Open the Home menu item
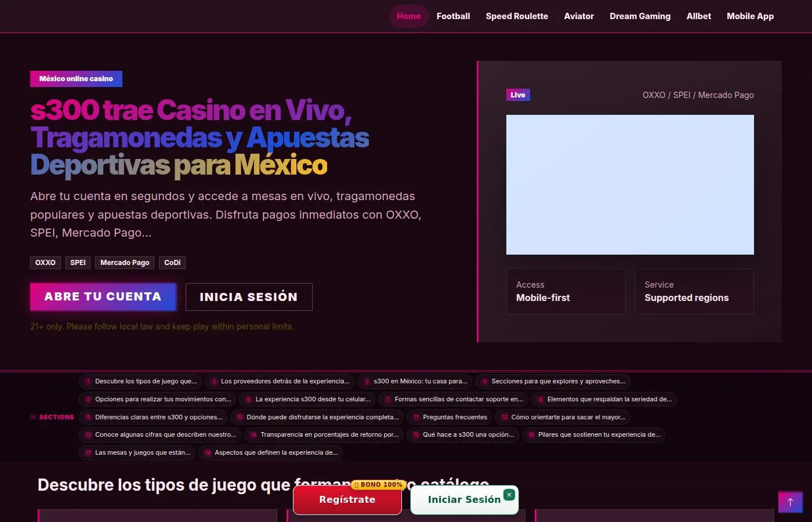Viewport: 812px width, 522px height. point(409,16)
